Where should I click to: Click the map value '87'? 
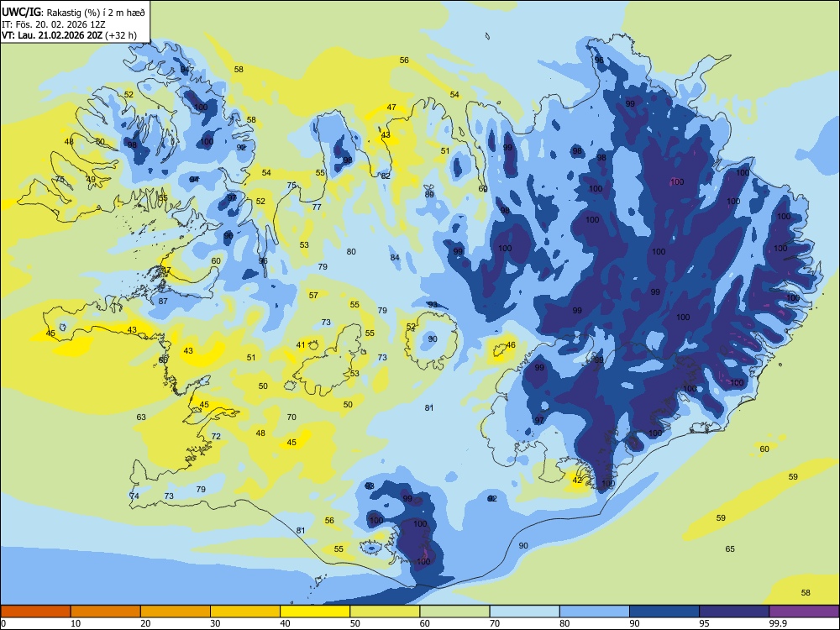[163, 301]
